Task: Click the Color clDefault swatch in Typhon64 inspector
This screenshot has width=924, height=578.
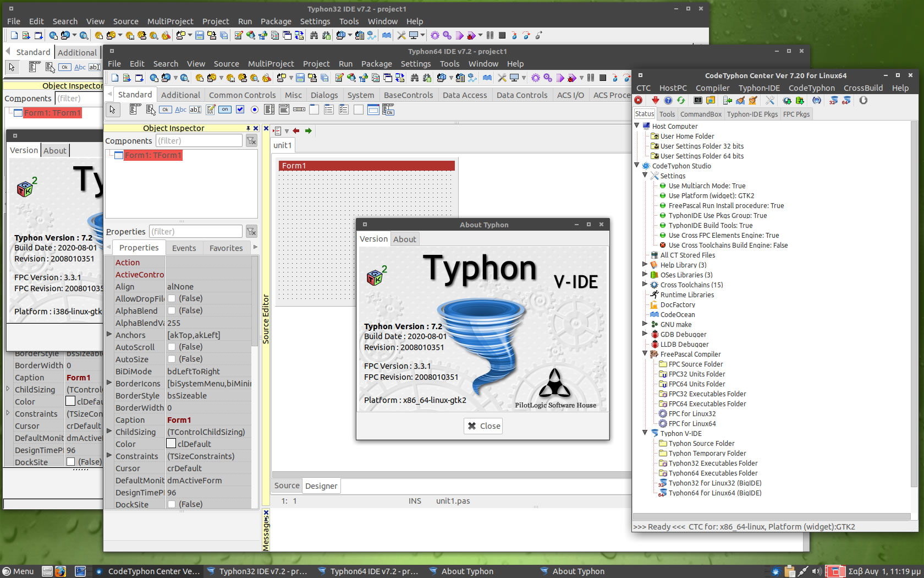Action: 171,444
